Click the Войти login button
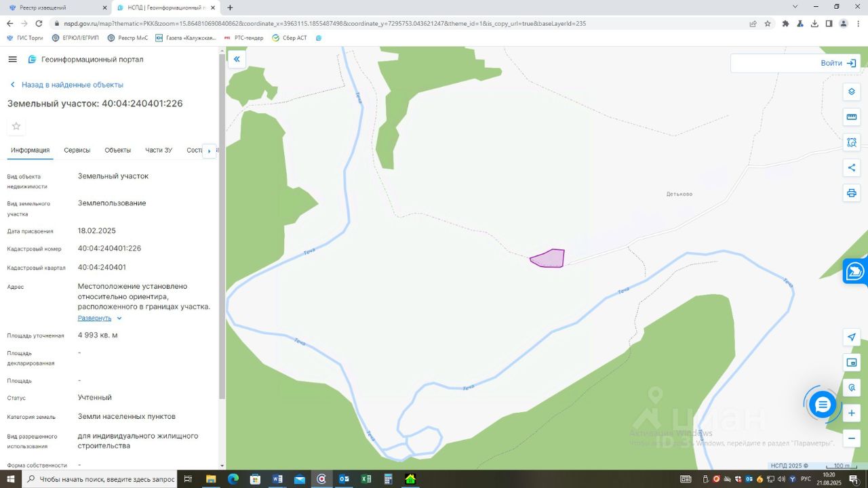The width and height of the screenshot is (868, 488). [x=838, y=63]
